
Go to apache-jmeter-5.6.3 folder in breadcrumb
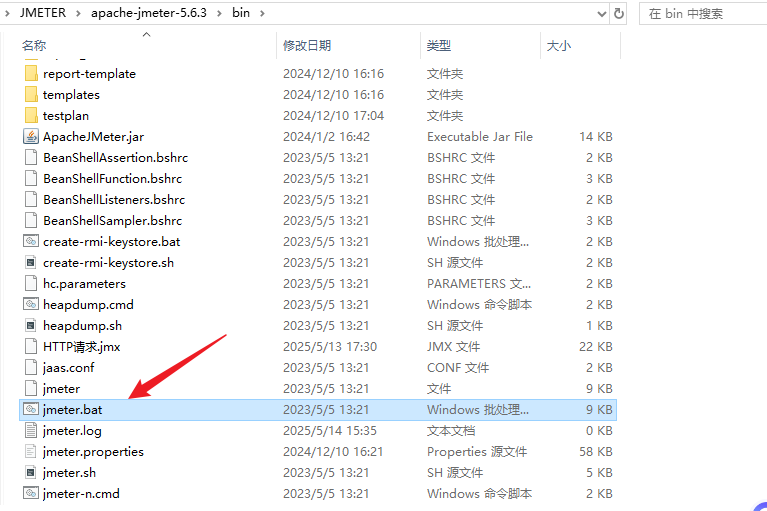coord(149,13)
